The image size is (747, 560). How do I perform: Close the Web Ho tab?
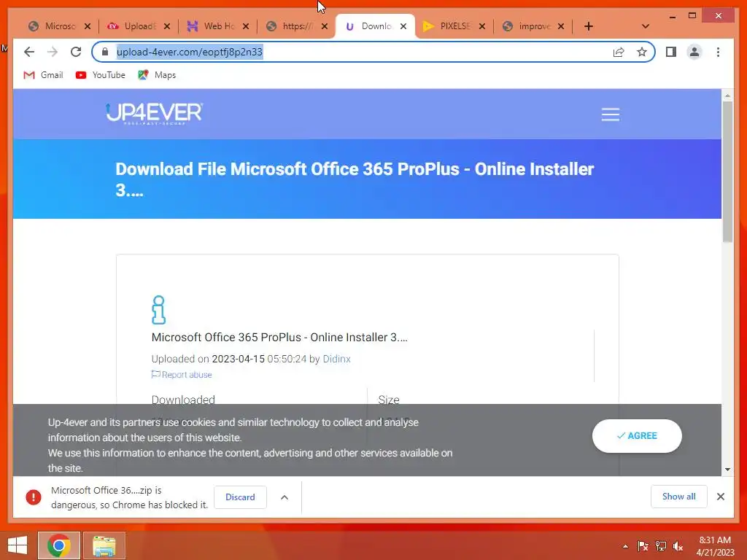[246, 26]
